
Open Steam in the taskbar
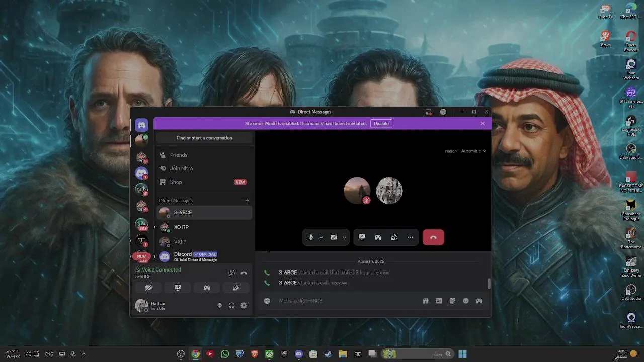click(x=328, y=354)
